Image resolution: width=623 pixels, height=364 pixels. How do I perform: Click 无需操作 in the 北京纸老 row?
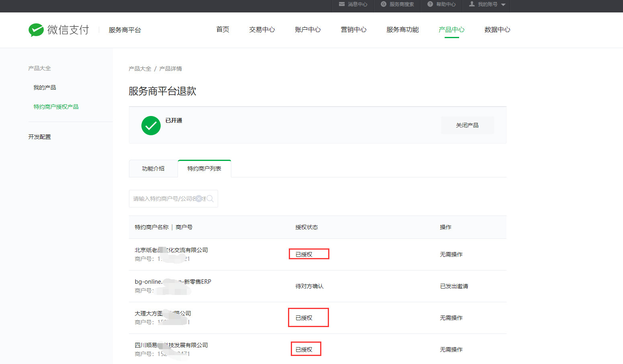point(451,254)
